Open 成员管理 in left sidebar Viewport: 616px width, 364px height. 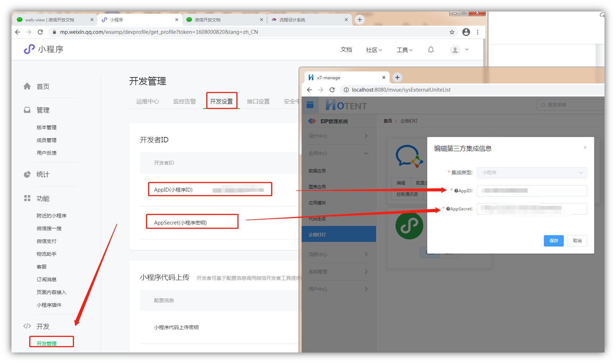point(47,140)
